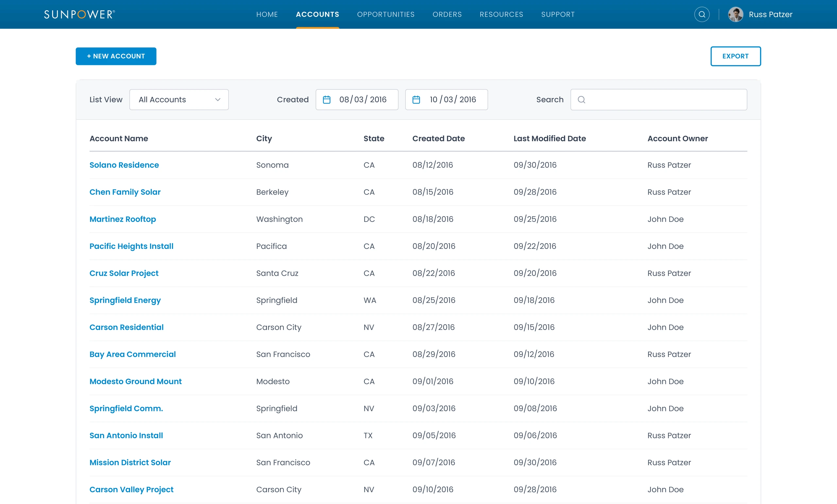
Task: Click the SunPower logo
Action: (79, 14)
